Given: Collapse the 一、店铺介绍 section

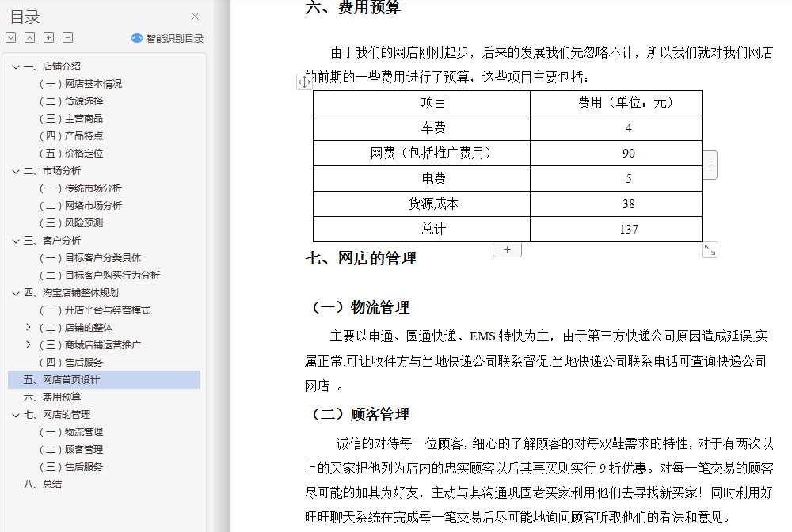Looking at the screenshot, I should point(16,66).
